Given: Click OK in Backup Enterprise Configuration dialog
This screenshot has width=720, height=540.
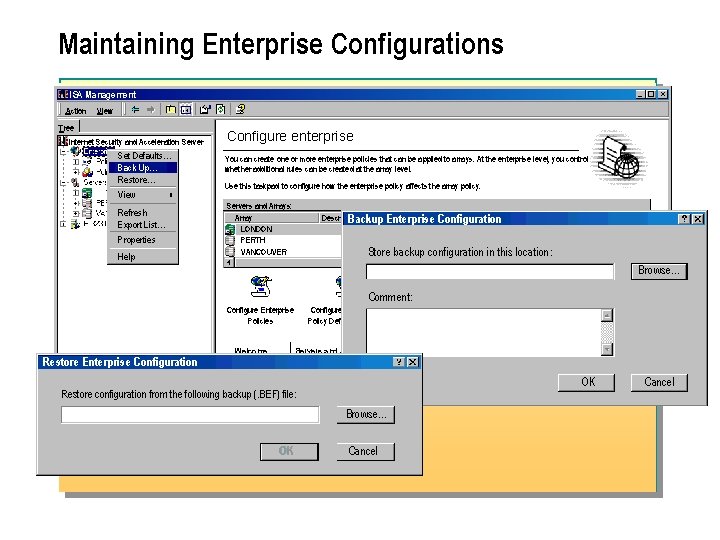Looking at the screenshot, I should click(586, 382).
